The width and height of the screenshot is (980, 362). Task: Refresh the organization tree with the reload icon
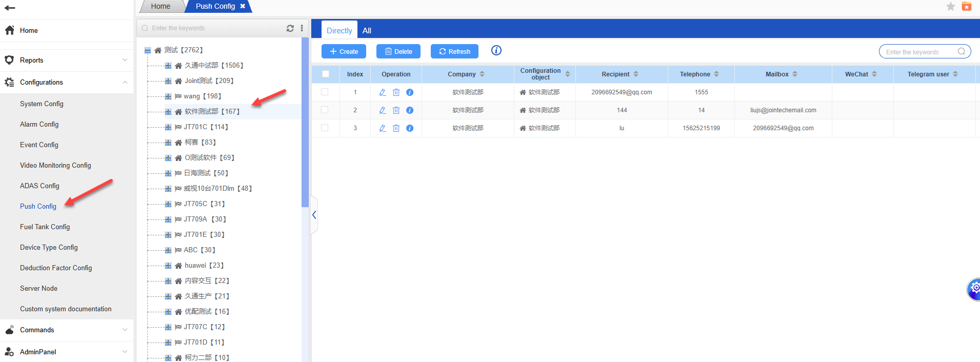click(x=290, y=28)
